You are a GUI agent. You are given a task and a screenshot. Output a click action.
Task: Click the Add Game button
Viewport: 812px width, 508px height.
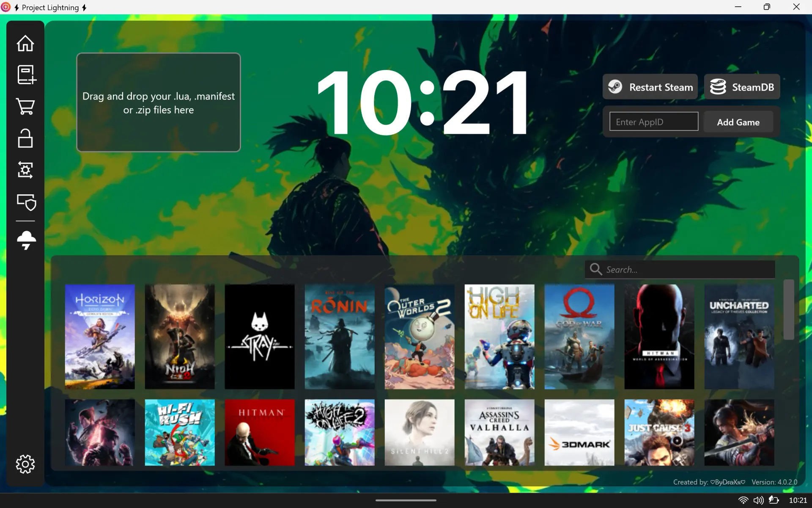click(738, 122)
